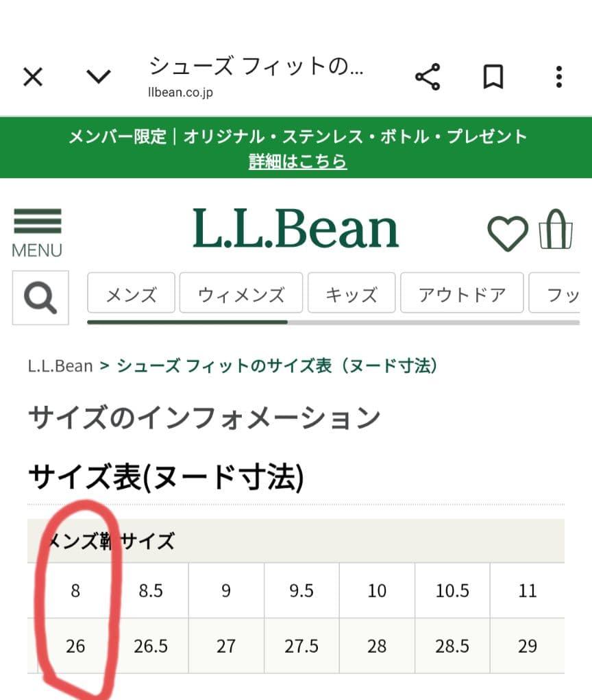Image resolution: width=592 pixels, height=700 pixels.
Task: Open the wishlist heart icon
Action: coord(508,233)
